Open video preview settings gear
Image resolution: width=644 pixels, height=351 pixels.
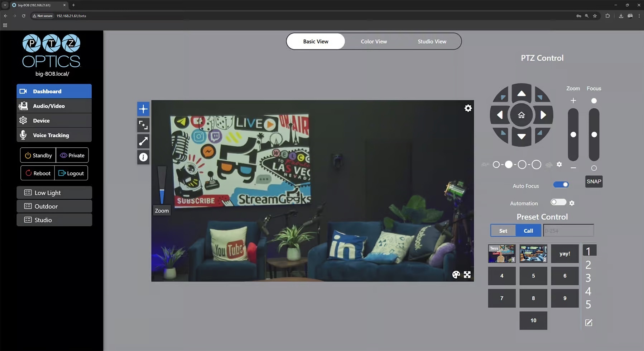[468, 108]
